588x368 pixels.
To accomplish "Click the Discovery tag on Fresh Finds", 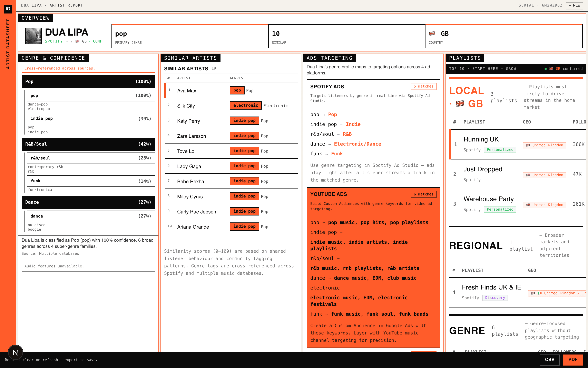I will coord(495,298).
